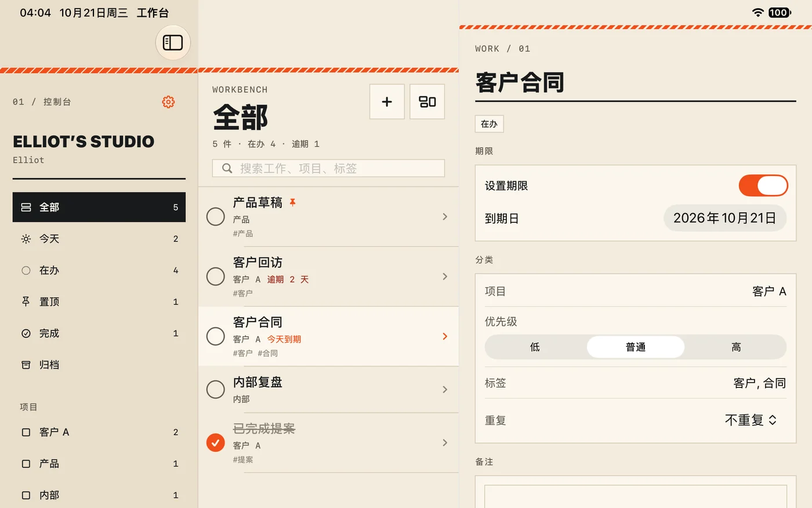Check the Wi-Fi status icon
Image resolution: width=812 pixels, height=508 pixels.
[x=757, y=12]
